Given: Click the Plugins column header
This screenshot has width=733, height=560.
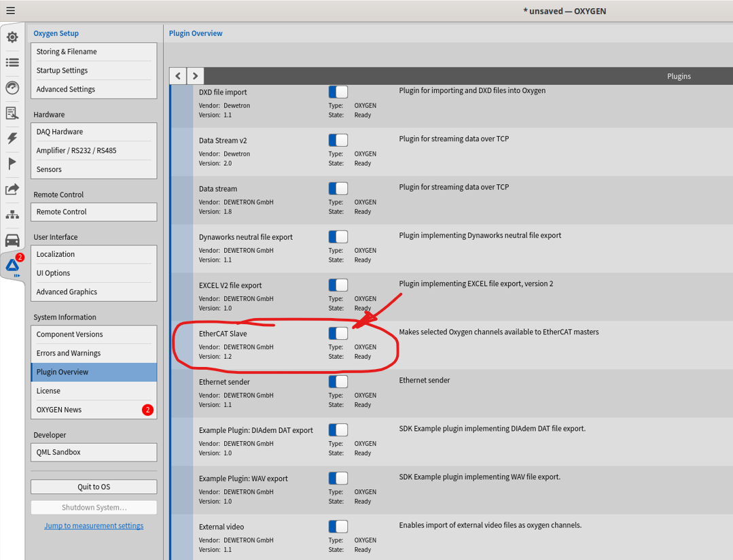Looking at the screenshot, I should tap(679, 76).
